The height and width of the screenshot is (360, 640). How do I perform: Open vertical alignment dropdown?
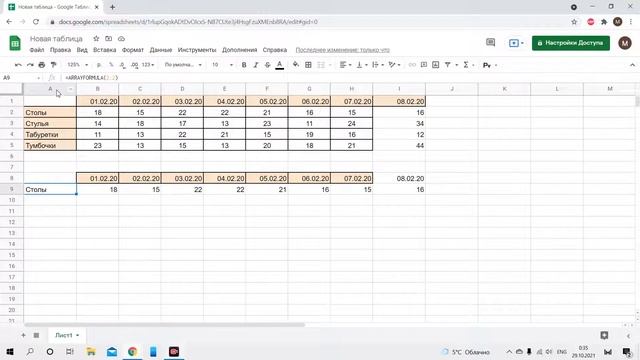click(x=362, y=65)
